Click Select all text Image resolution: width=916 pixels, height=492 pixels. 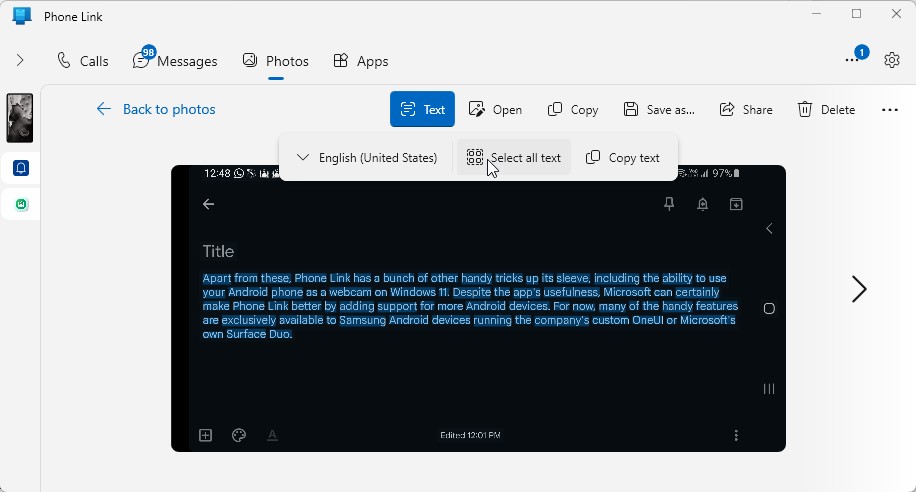tap(513, 158)
